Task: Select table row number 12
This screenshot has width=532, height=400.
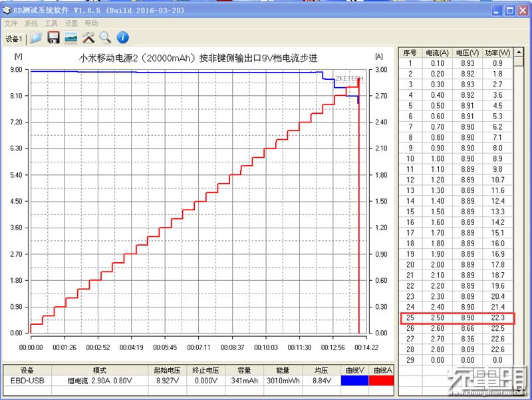Action: (456, 180)
